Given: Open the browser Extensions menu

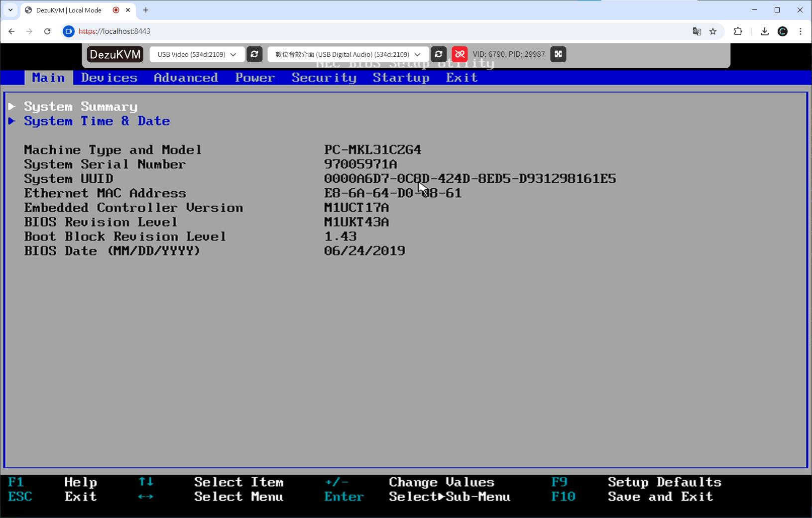Looking at the screenshot, I should [738, 31].
